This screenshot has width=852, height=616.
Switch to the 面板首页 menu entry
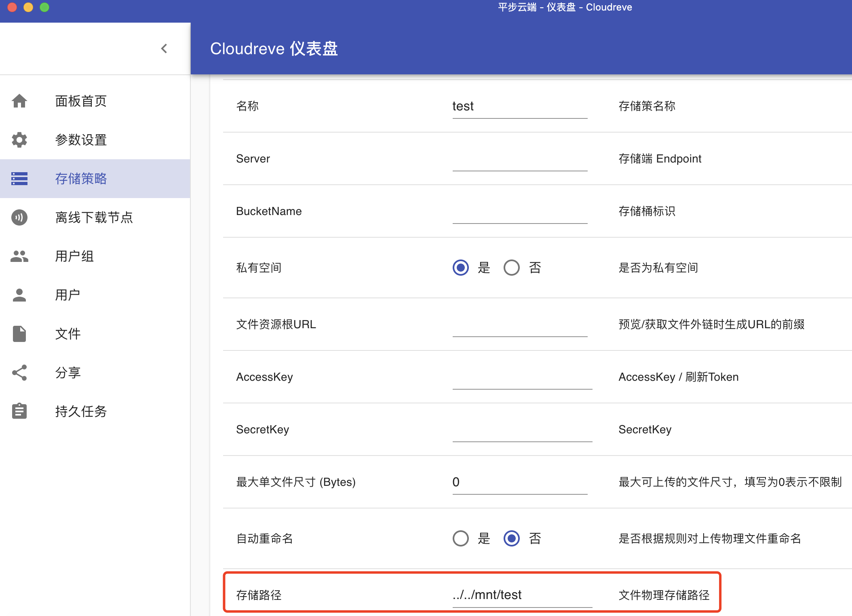pyautogui.click(x=80, y=101)
